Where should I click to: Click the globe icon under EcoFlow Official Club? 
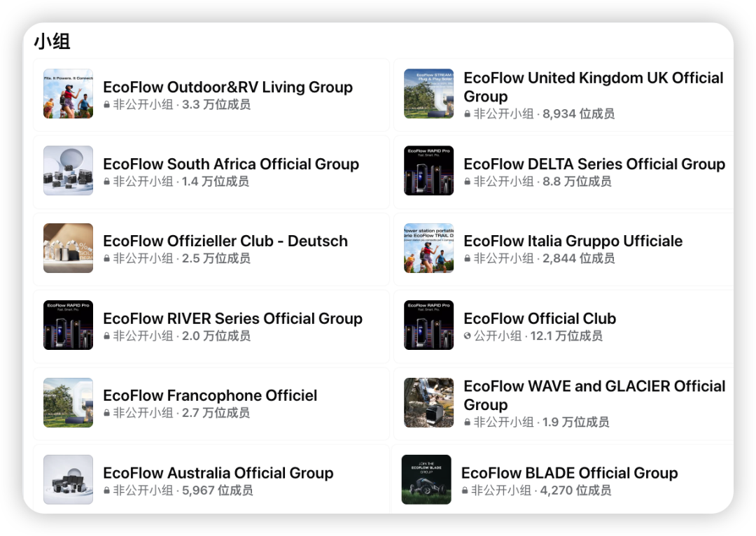point(467,336)
